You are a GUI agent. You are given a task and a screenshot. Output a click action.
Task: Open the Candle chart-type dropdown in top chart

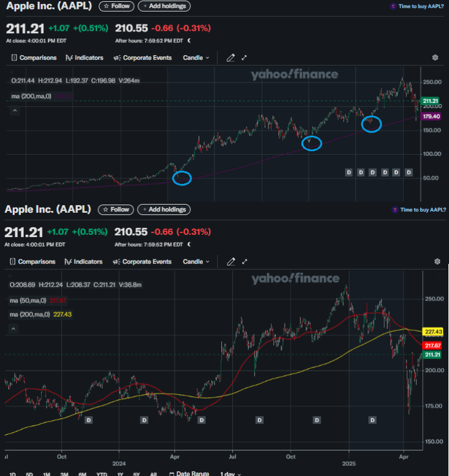196,58
